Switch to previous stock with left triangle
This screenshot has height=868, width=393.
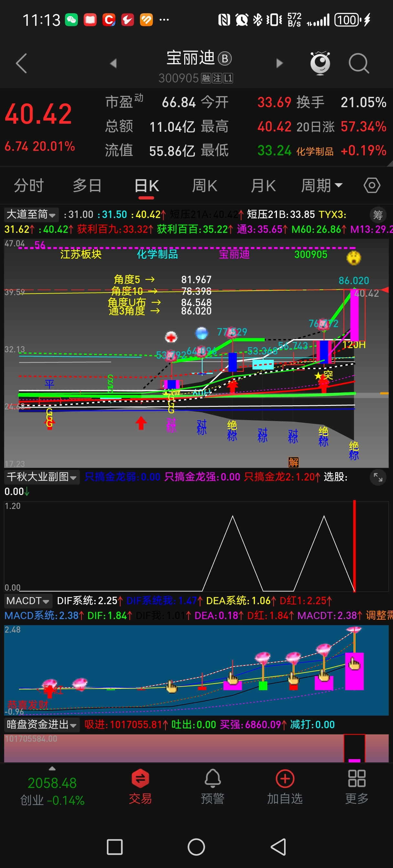click(x=113, y=63)
